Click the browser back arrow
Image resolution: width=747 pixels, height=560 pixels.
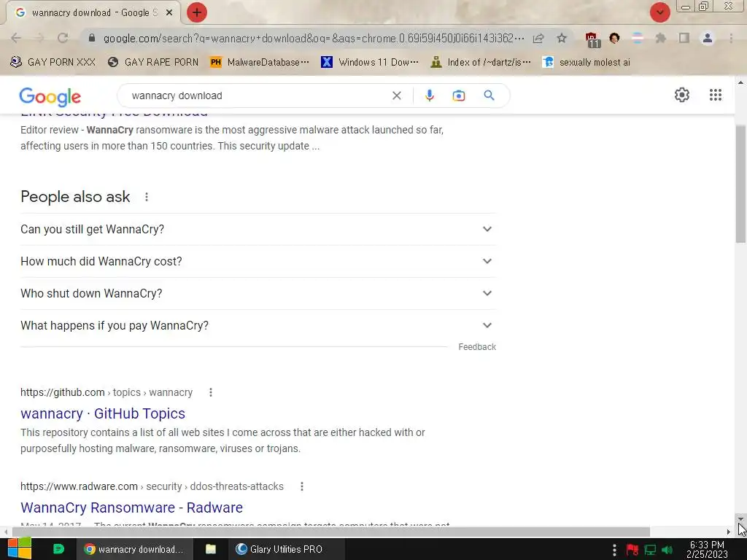tap(16, 38)
